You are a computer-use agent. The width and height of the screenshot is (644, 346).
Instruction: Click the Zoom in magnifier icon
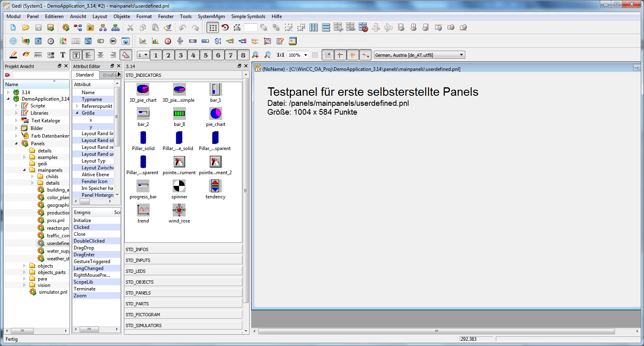coord(255,55)
